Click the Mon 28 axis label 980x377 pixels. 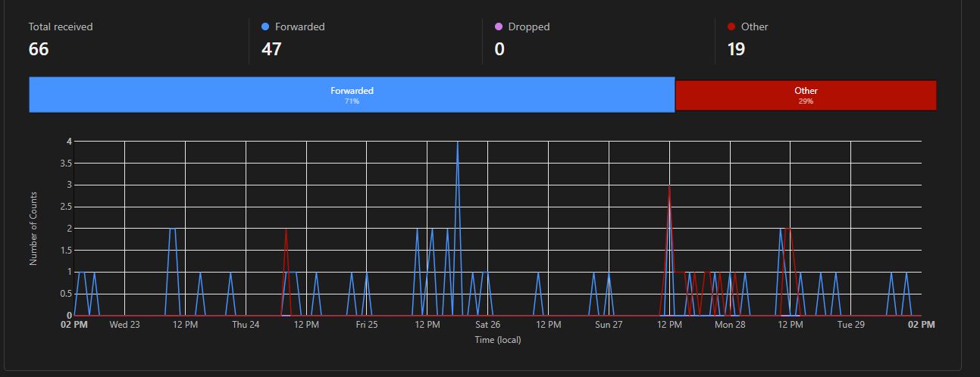730,325
